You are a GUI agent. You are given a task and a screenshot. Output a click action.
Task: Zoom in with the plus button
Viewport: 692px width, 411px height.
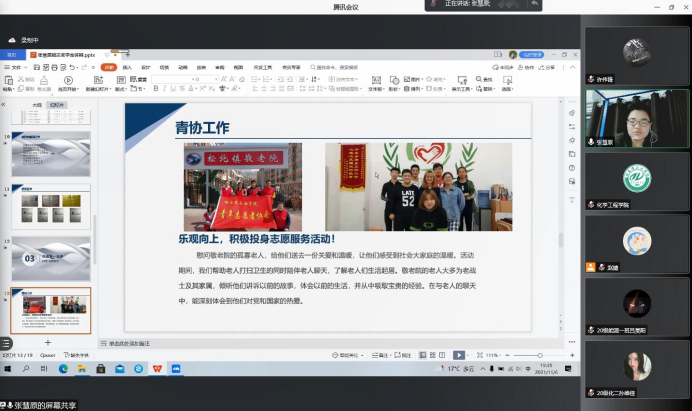tap(572, 355)
